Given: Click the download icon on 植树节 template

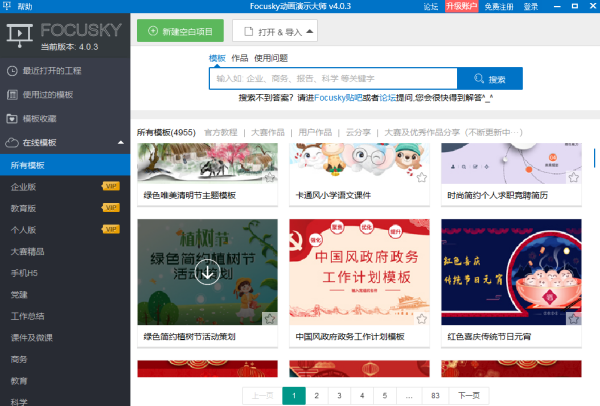Looking at the screenshot, I should pos(207,272).
